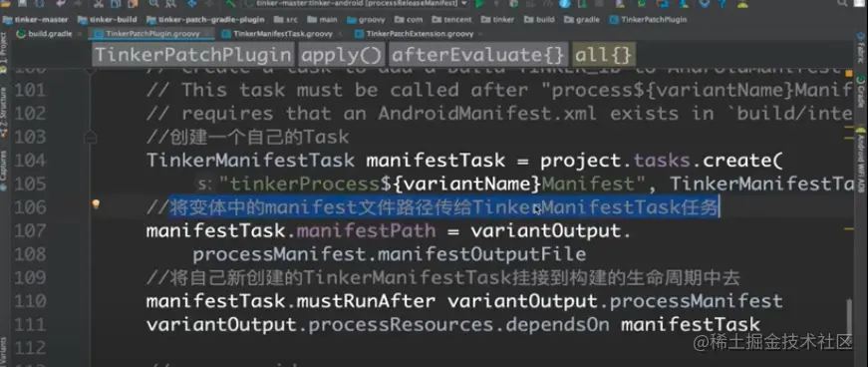Click the tencent folder in navigation bar
Image resolution: width=868 pixels, height=367 pixels.
click(450, 19)
